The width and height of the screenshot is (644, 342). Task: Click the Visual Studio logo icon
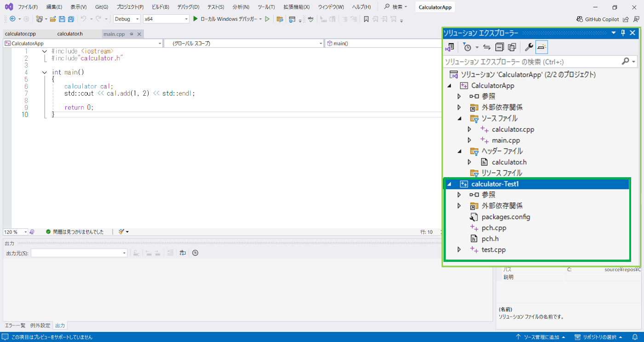point(9,7)
